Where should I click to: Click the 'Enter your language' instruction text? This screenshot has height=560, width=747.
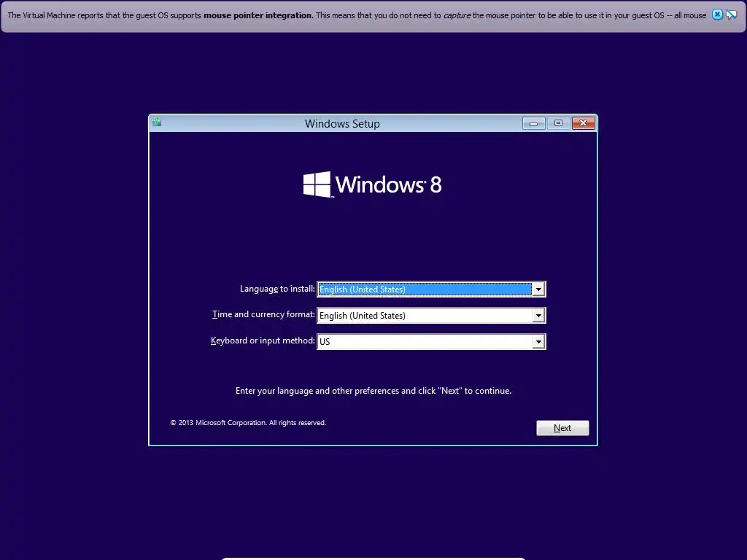373,391
